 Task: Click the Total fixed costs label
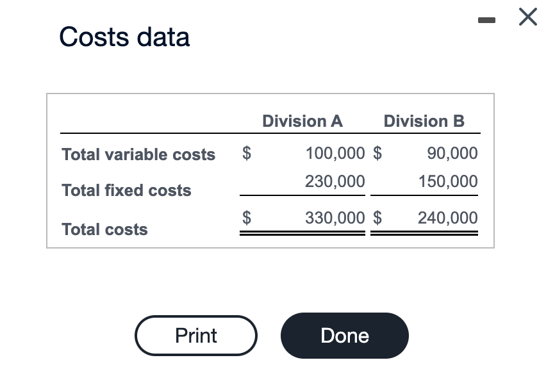coord(126,190)
